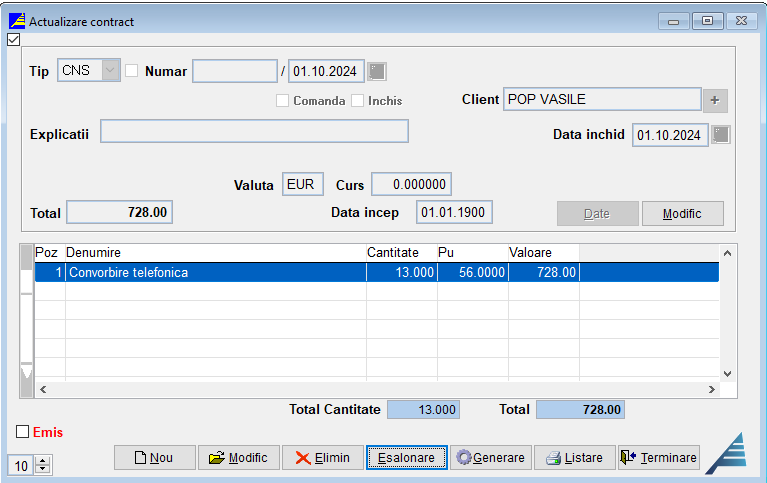This screenshot has height=483, width=767.
Task: Click Modific button in the header panel
Action: [x=682, y=214]
